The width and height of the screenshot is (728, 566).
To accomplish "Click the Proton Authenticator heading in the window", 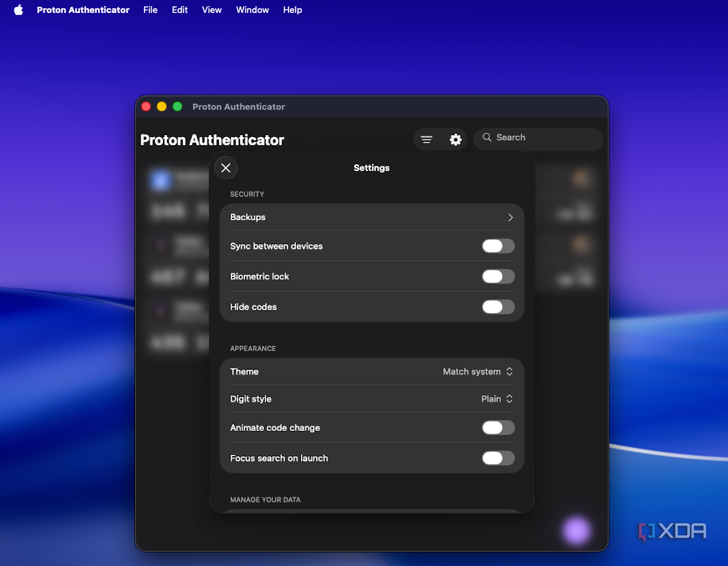I will pyautogui.click(x=212, y=140).
